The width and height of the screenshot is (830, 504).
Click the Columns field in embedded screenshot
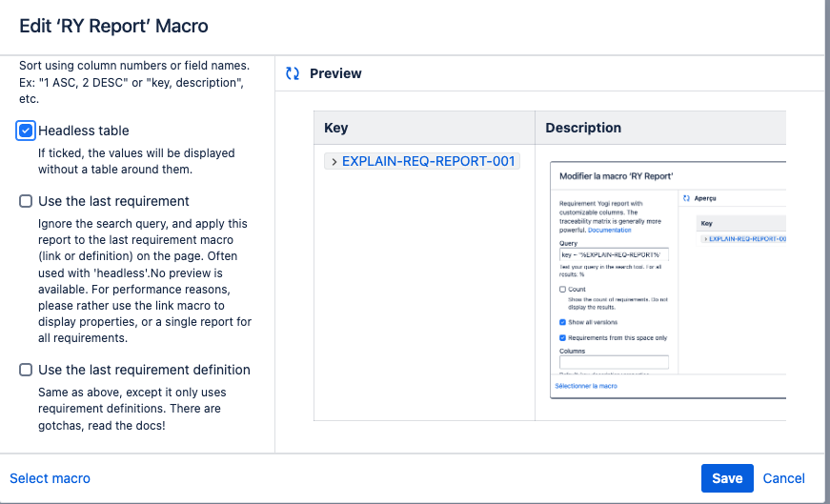tap(614, 362)
